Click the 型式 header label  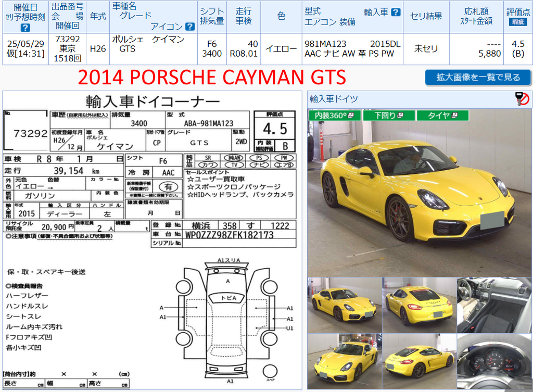point(313,11)
